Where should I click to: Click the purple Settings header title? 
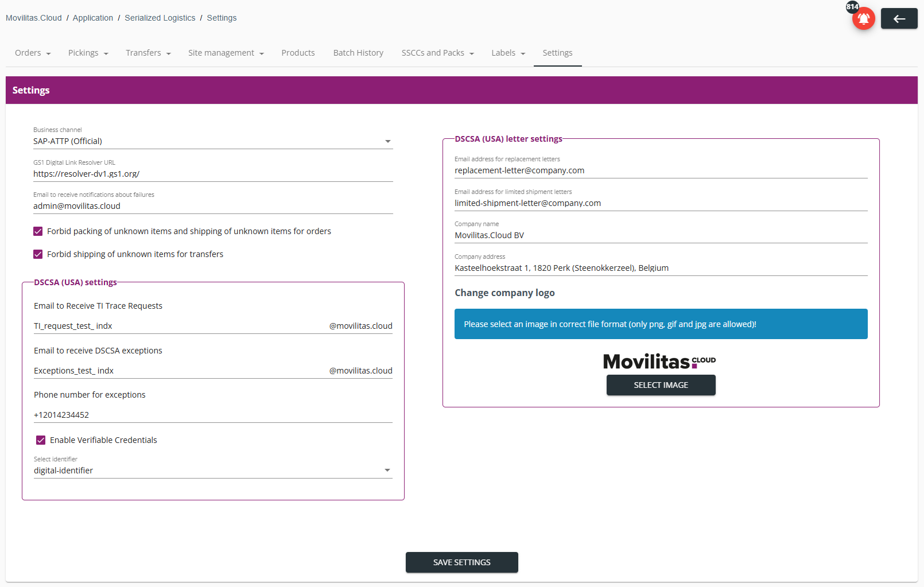pyautogui.click(x=31, y=90)
